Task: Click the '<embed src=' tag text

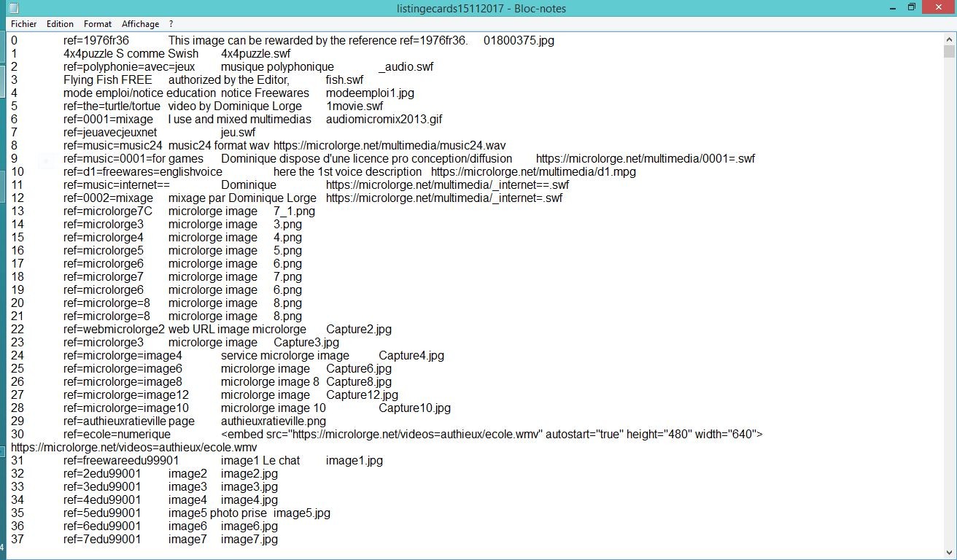Action: coord(255,435)
